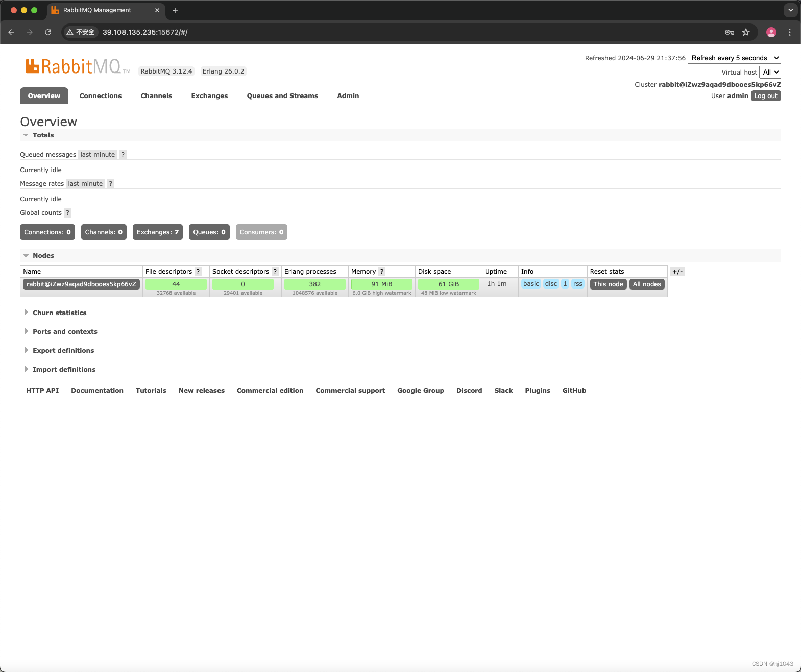Select the Overview tab
This screenshot has width=801, height=672.
(x=44, y=96)
